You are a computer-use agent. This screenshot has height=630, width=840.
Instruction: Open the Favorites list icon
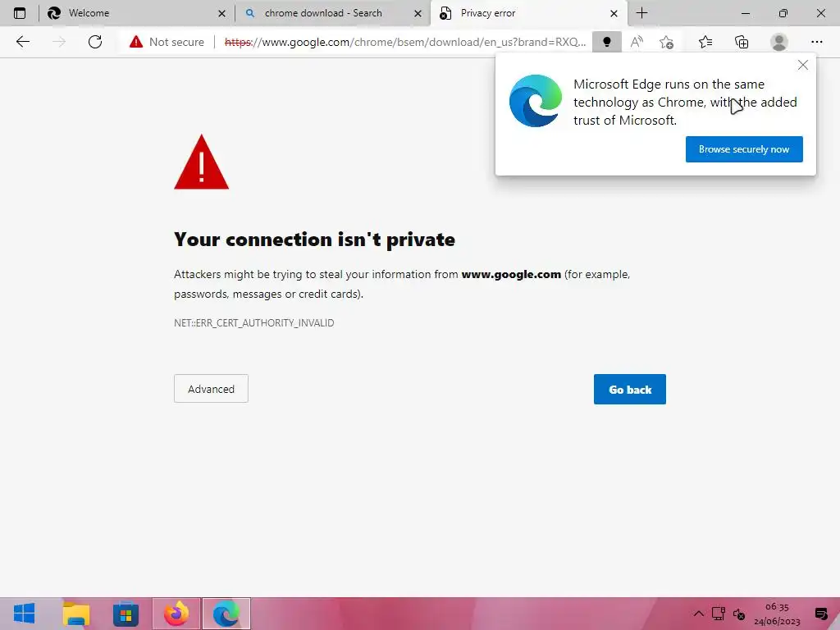(705, 42)
